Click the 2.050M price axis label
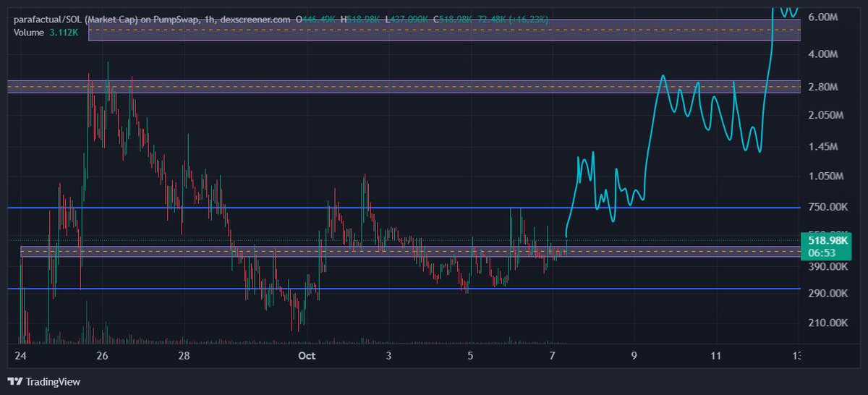Viewport: 868px width, 395px height. click(x=825, y=116)
